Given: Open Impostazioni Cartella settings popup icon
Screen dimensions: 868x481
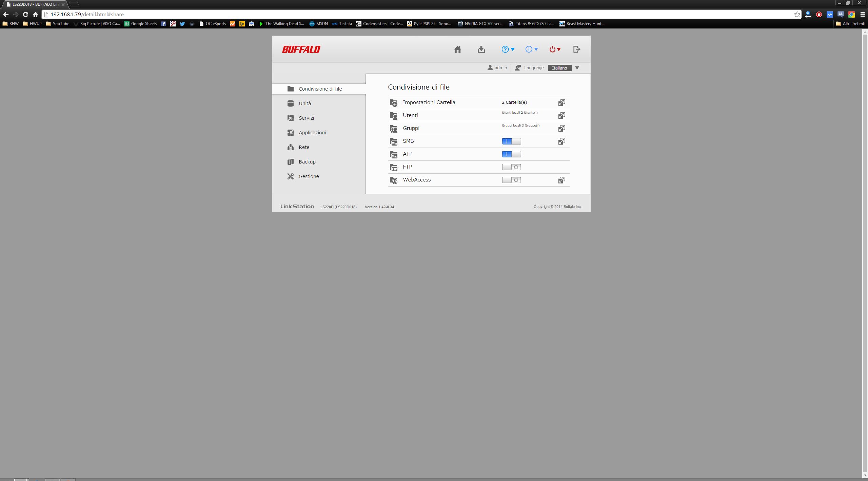Looking at the screenshot, I should tap(561, 102).
